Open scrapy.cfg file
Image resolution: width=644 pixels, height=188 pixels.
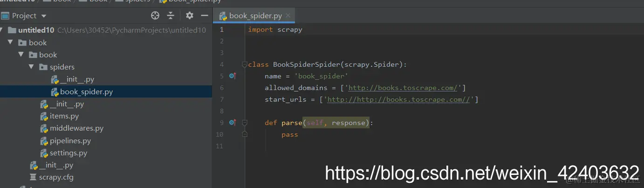coord(56,177)
